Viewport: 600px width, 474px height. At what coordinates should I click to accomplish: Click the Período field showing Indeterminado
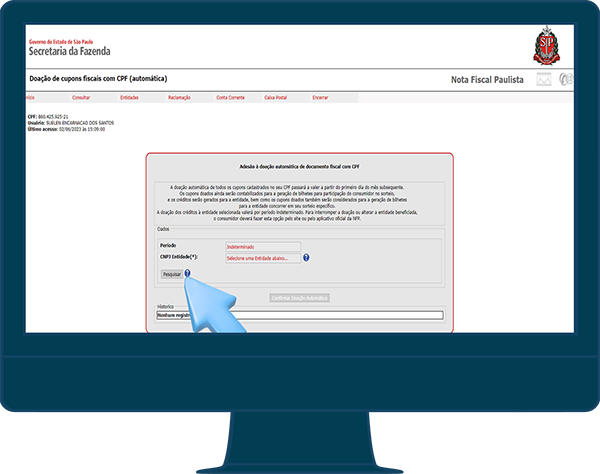coord(262,244)
